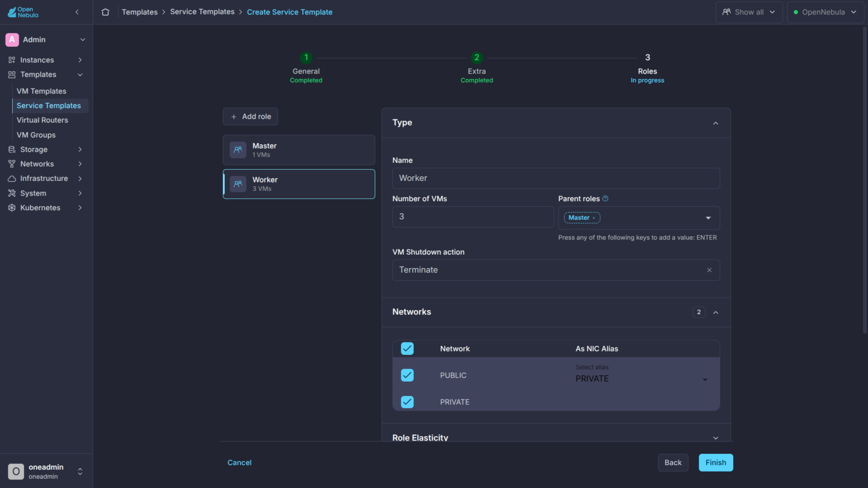This screenshot has height=488, width=868.
Task: Select the Worker role card
Action: click(299, 184)
